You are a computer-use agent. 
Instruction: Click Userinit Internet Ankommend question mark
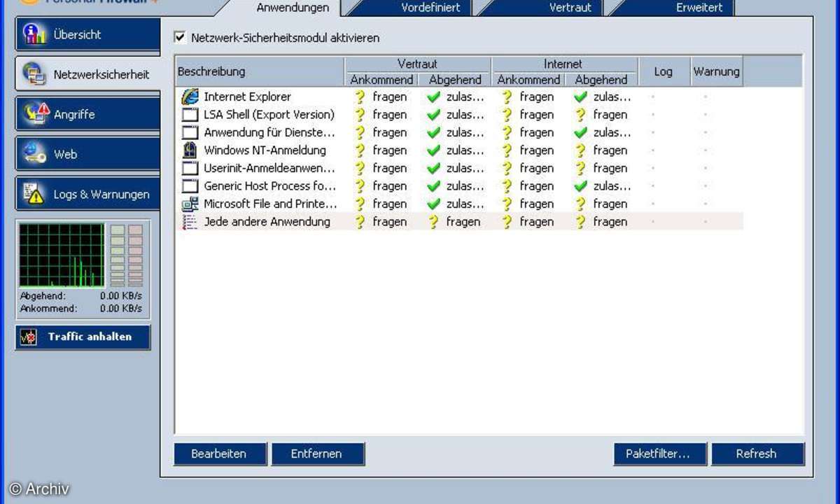(507, 168)
